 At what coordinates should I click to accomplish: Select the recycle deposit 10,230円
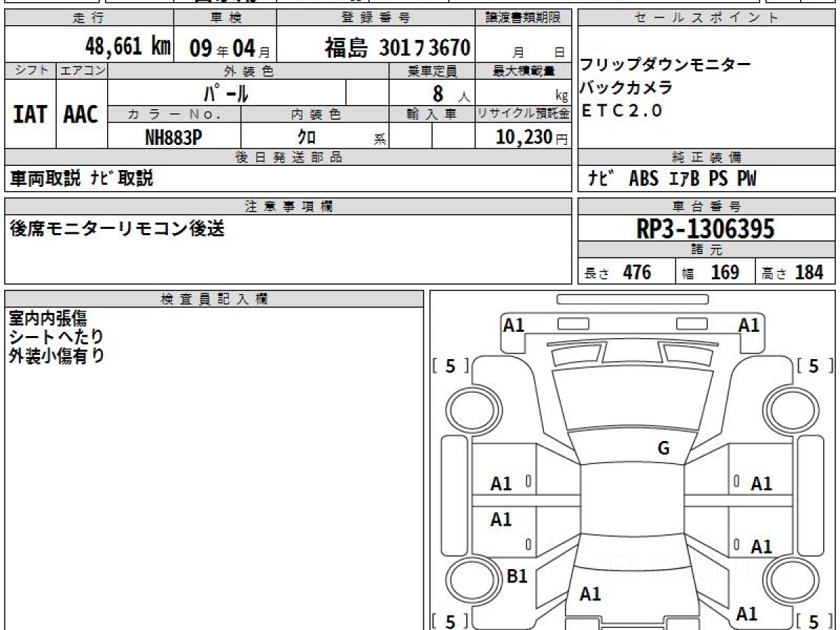pyautogui.click(x=532, y=137)
